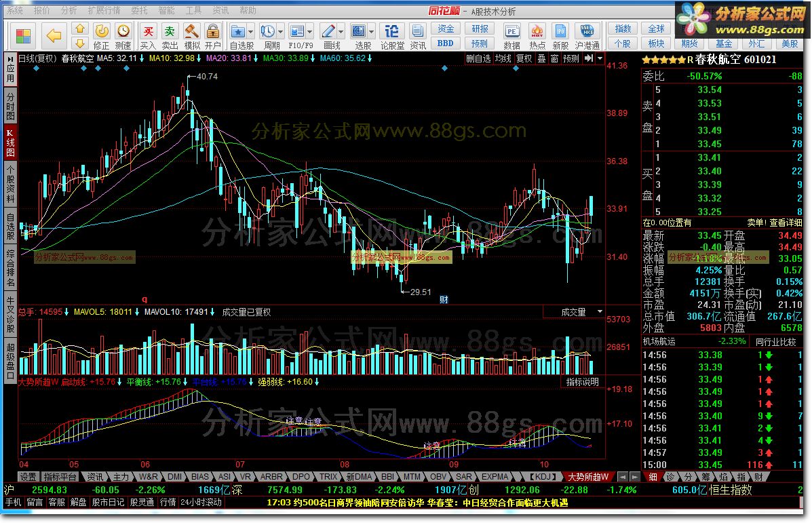812x523 pixels.
Task: Expand the 周期 period dropdown arrow
Action: tap(280, 32)
